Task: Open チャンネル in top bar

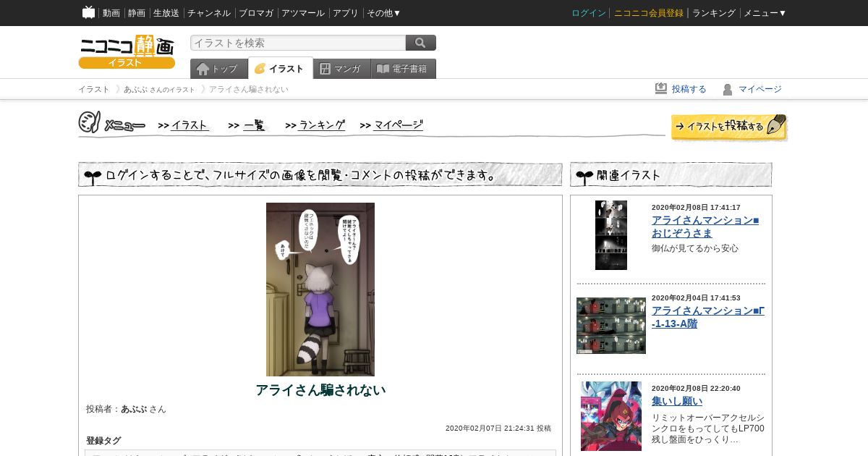Action: pyautogui.click(x=209, y=13)
